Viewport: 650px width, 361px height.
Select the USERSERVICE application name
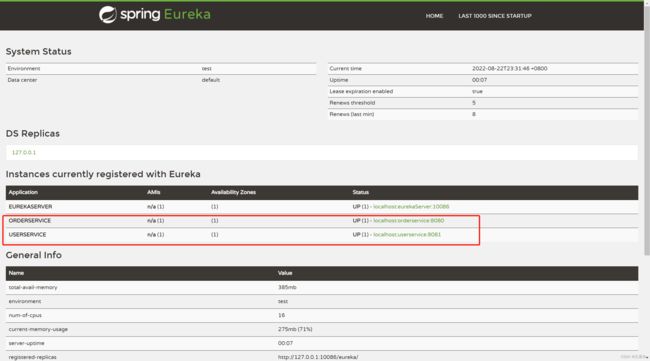tap(27, 235)
